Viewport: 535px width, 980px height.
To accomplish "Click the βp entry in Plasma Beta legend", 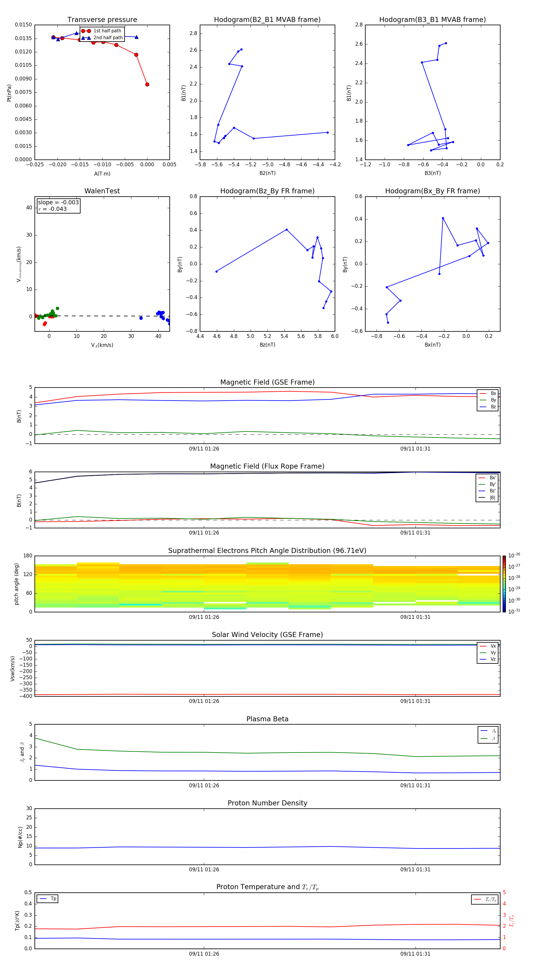I will pos(488,731).
